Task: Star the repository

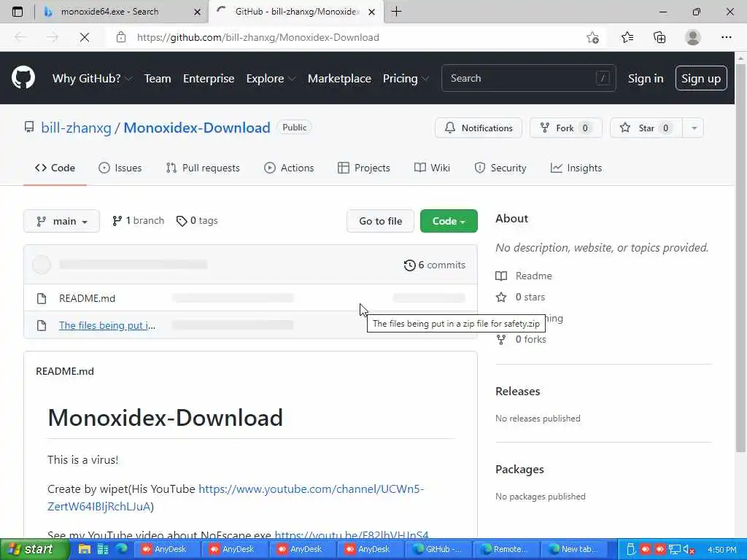Action: 646,128
